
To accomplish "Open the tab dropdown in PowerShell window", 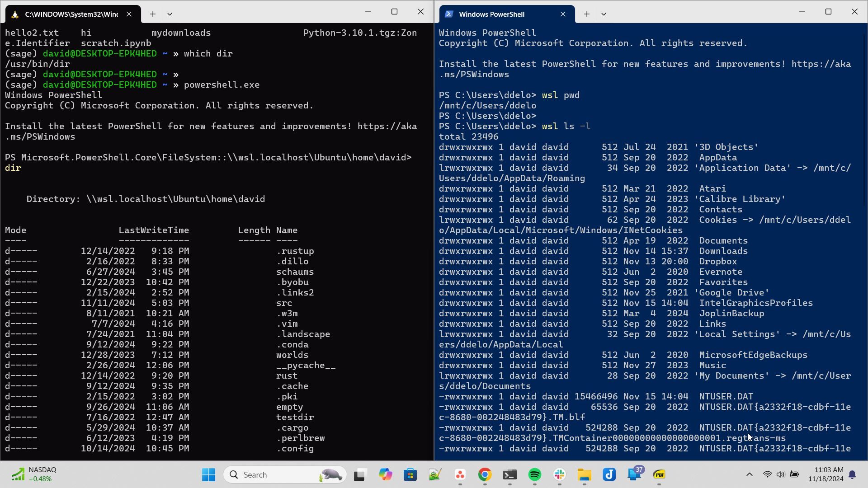I will [604, 14].
